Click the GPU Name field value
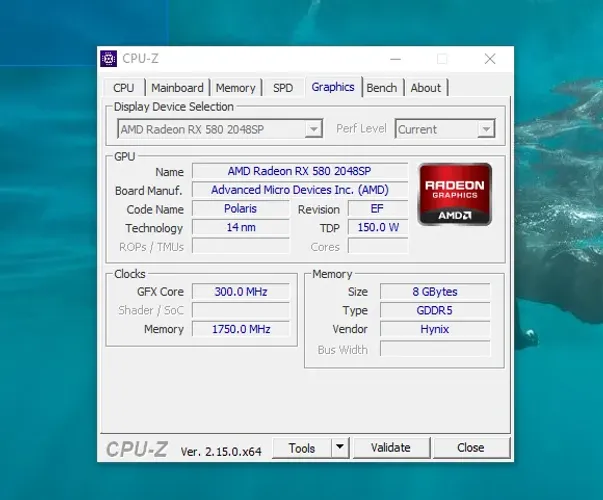Viewport: 603px width, 500px height. (300, 171)
